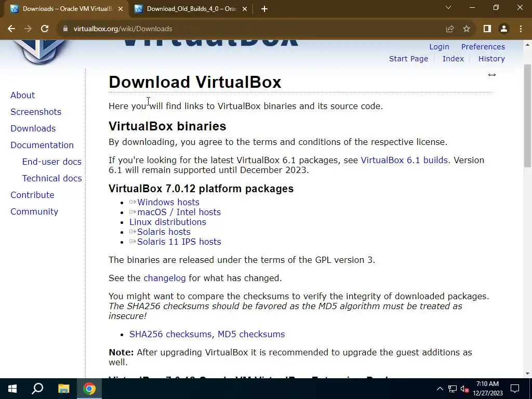Viewport: 532px width, 399px height.
Task: Open the tab search dropdown chevron
Action: [448, 7]
